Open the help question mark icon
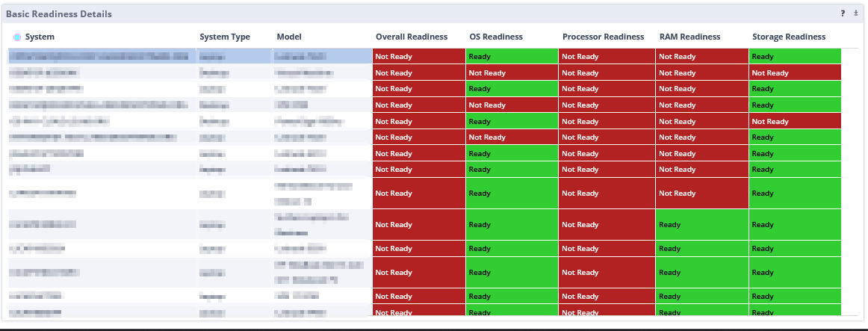The height and width of the screenshot is (331, 868). (843, 13)
